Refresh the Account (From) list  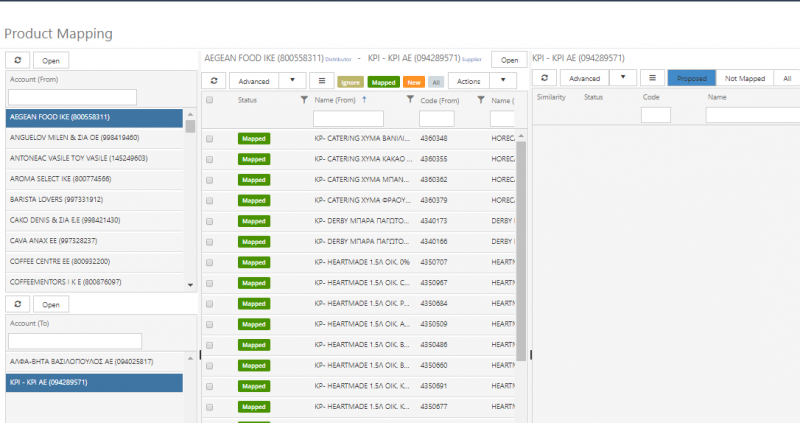(18, 60)
